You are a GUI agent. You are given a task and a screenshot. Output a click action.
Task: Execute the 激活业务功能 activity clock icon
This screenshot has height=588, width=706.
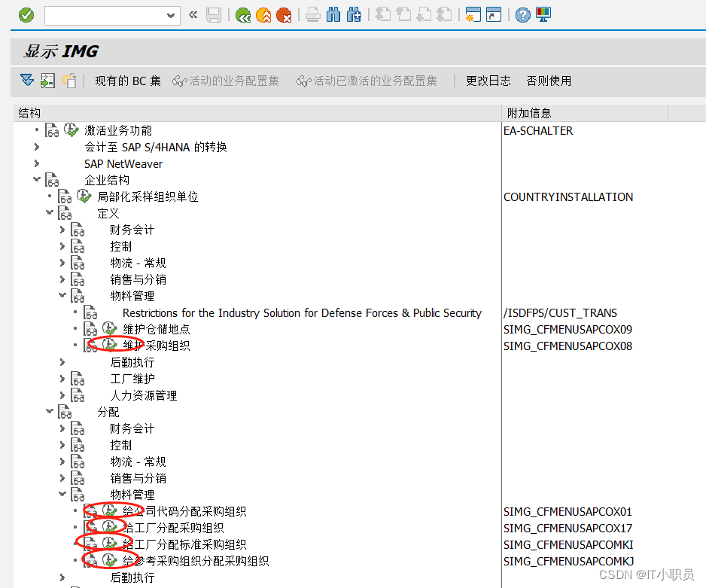coord(72,130)
